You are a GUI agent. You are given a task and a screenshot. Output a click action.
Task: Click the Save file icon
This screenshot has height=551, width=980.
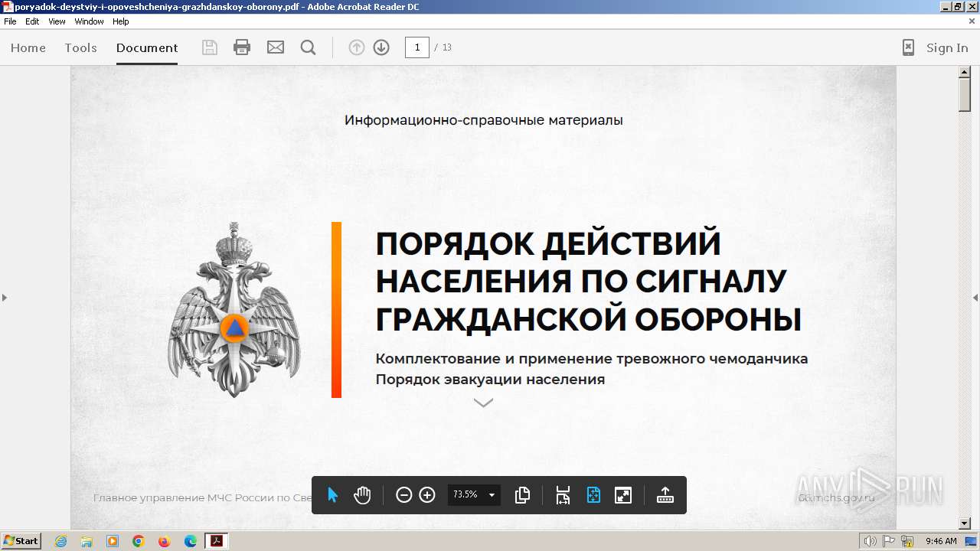coord(210,47)
